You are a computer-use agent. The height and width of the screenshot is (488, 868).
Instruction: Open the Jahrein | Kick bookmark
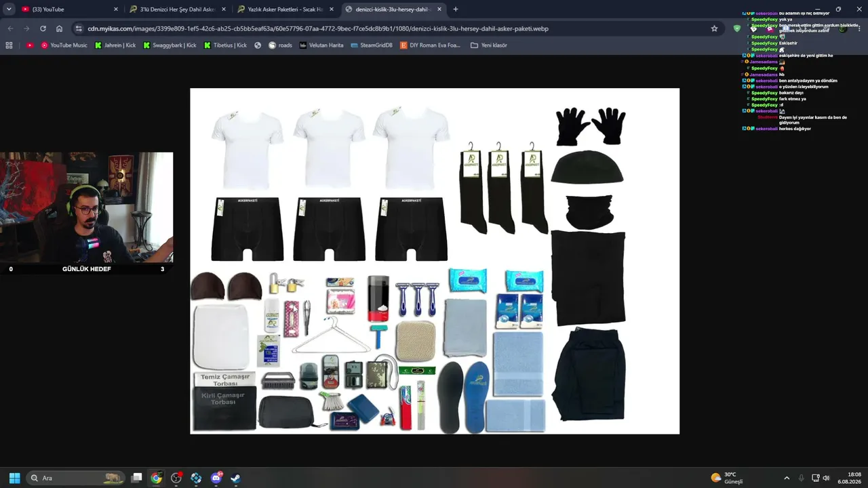click(x=115, y=45)
